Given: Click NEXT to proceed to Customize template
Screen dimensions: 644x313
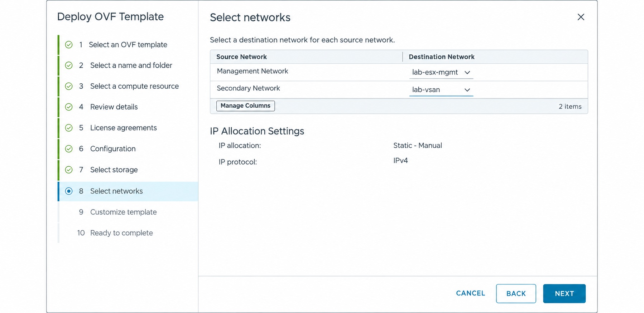Looking at the screenshot, I should tap(564, 294).
